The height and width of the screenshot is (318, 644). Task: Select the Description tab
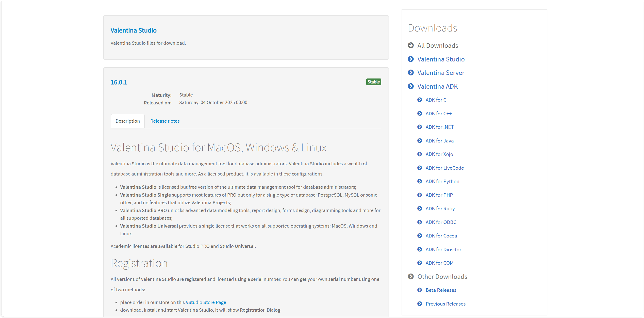[x=127, y=121]
